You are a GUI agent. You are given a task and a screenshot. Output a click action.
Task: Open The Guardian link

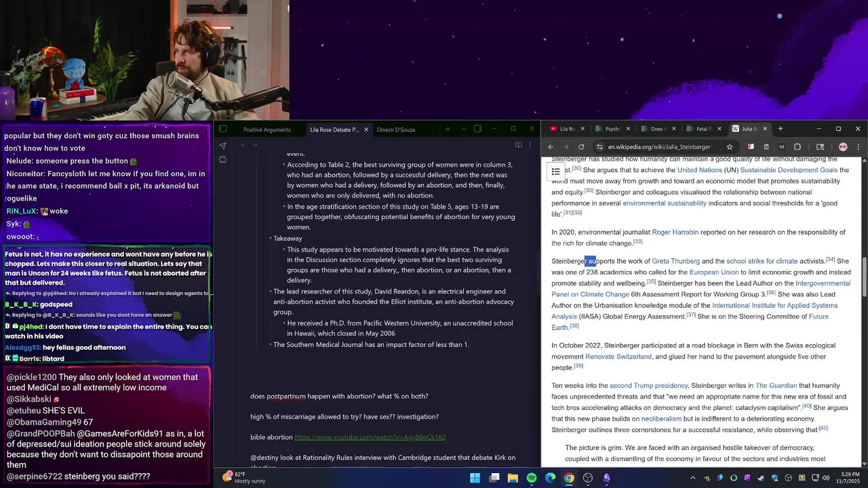point(776,385)
